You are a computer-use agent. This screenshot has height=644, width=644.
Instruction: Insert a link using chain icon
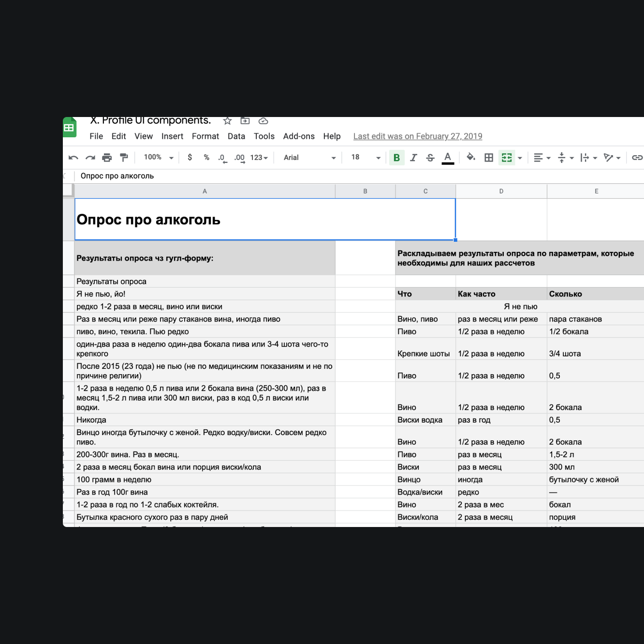click(637, 158)
